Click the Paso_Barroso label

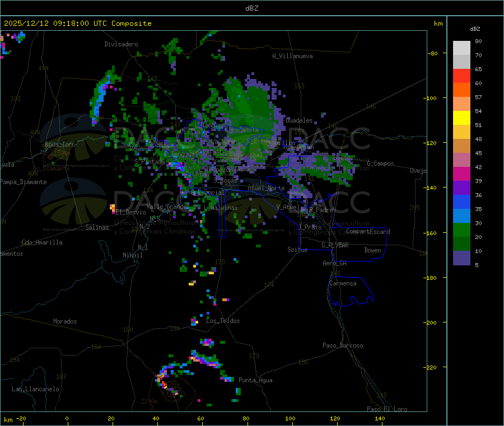[343, 345]
